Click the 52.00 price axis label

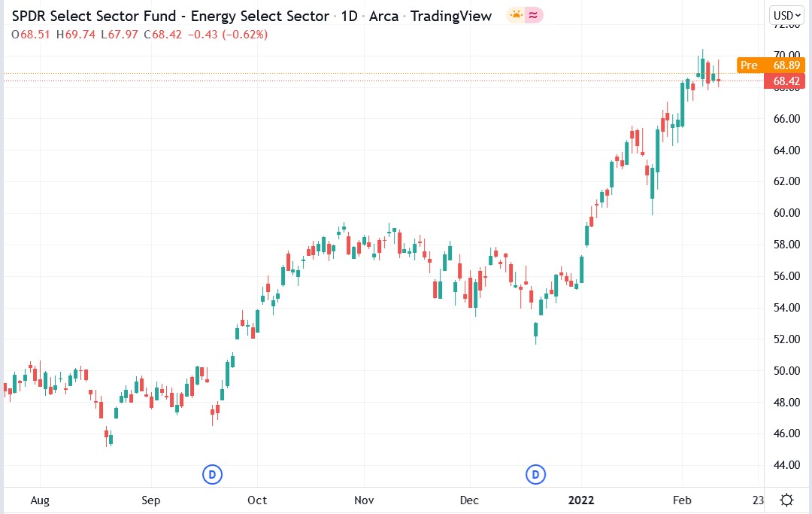(786, 339)
